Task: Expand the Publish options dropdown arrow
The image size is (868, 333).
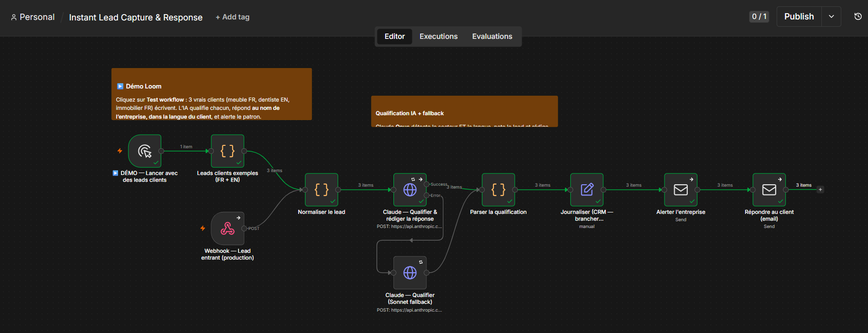Action: pyautogui.click(x=831, y=17)
